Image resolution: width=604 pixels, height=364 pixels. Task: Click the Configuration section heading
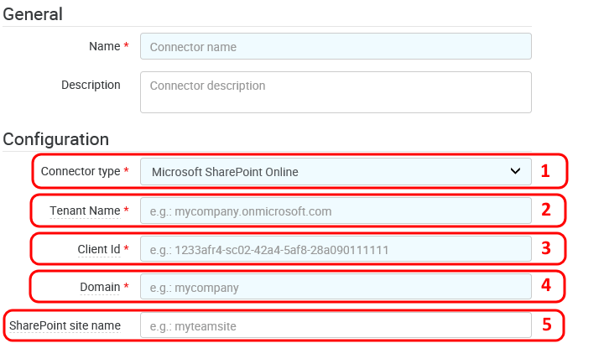(56, 138)
